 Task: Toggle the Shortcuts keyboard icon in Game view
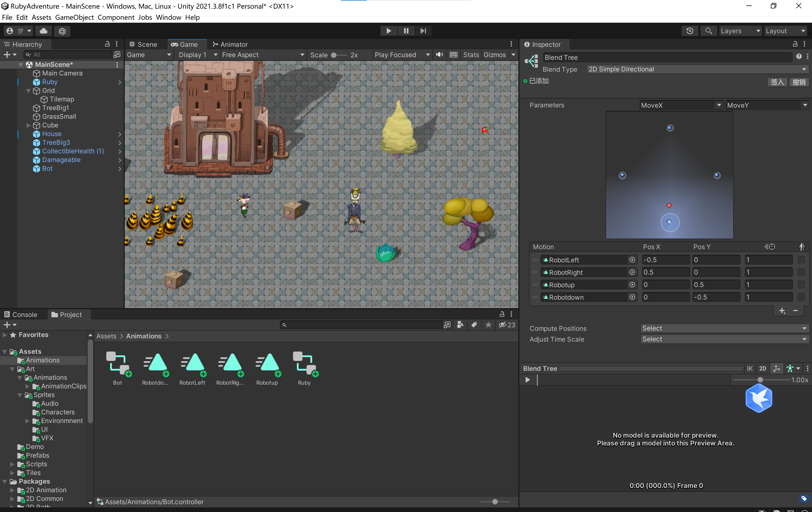(x=454, y=55)
